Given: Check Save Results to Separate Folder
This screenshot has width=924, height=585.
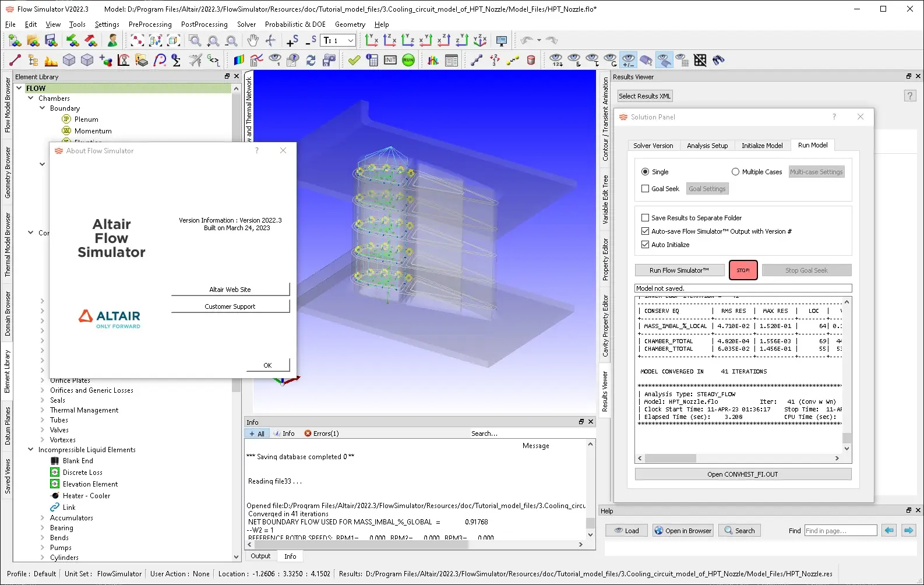Looking at the screenshot, I should (x=645, y=218).
